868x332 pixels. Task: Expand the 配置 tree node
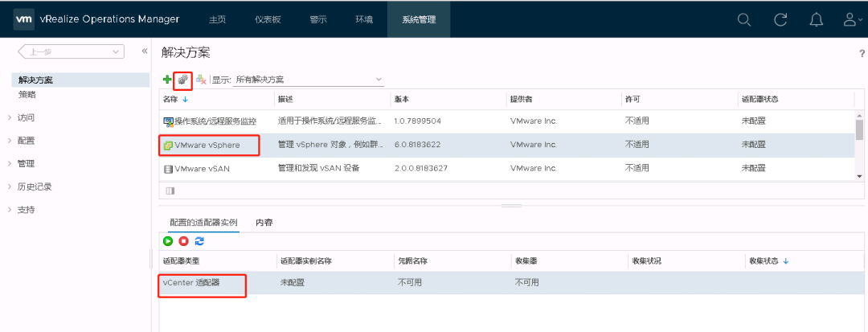pyautogui.click(x=10, y=141)
